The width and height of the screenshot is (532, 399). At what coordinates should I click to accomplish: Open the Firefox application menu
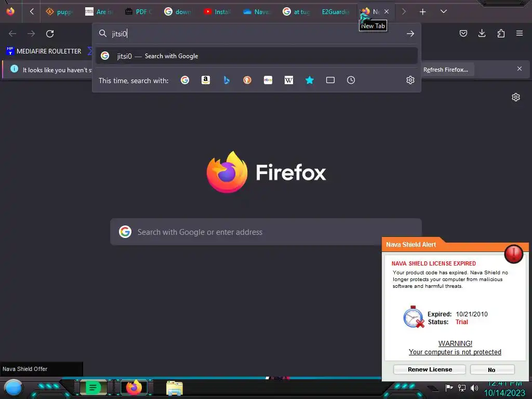tap(519, 33)
